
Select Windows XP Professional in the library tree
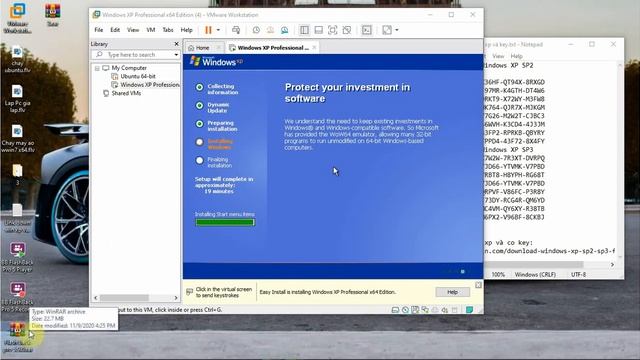click(x=149, y=85)
